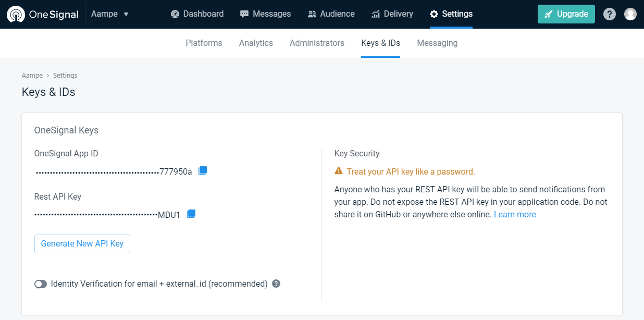Switch to the Messaging tab
Screen dimensions: 644x320
click(x=437, y=43)
